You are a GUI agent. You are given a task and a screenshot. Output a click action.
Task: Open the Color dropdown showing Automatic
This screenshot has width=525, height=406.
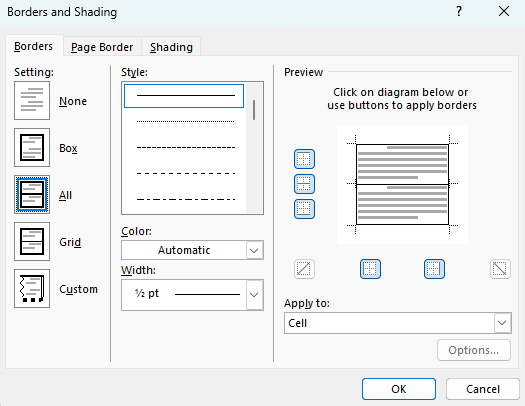193,250
